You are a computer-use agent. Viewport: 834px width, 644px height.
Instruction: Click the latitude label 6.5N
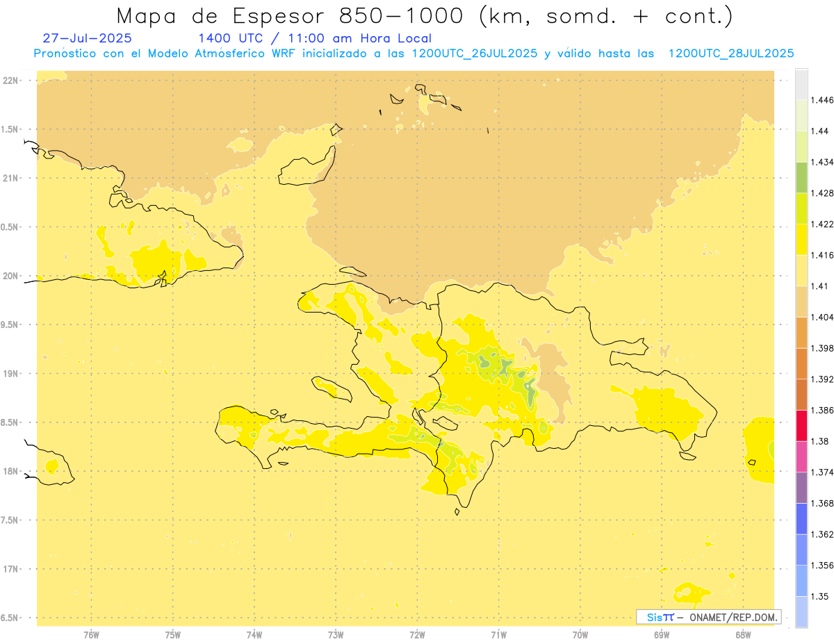click(x=10, y=618)
